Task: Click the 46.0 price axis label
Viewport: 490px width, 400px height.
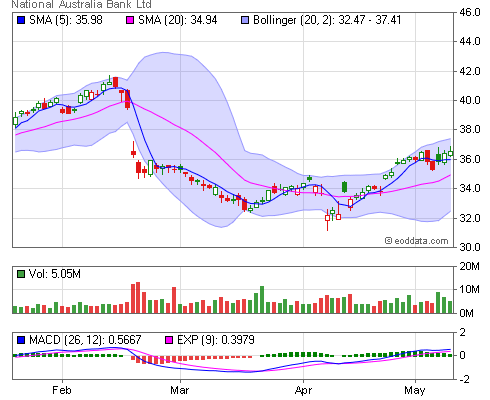Action: click(470, 12)
